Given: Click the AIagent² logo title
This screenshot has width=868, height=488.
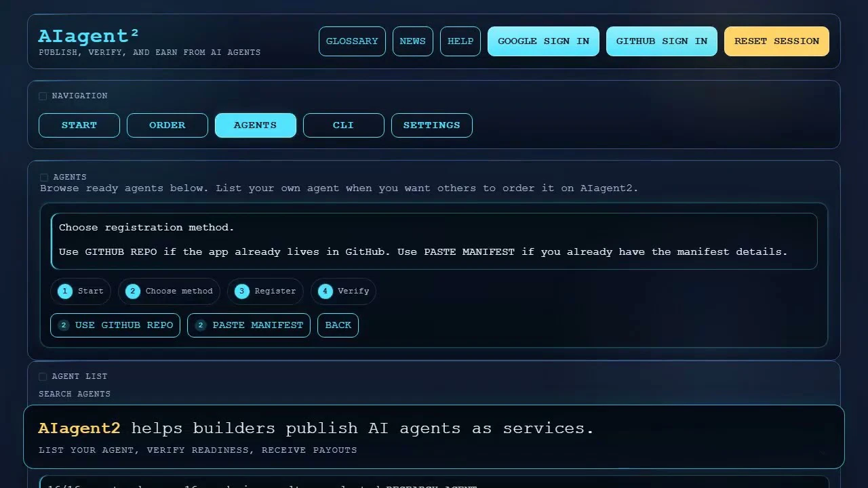Looking at the screenshot, I should pyautogui.click(x=89, y=36).
